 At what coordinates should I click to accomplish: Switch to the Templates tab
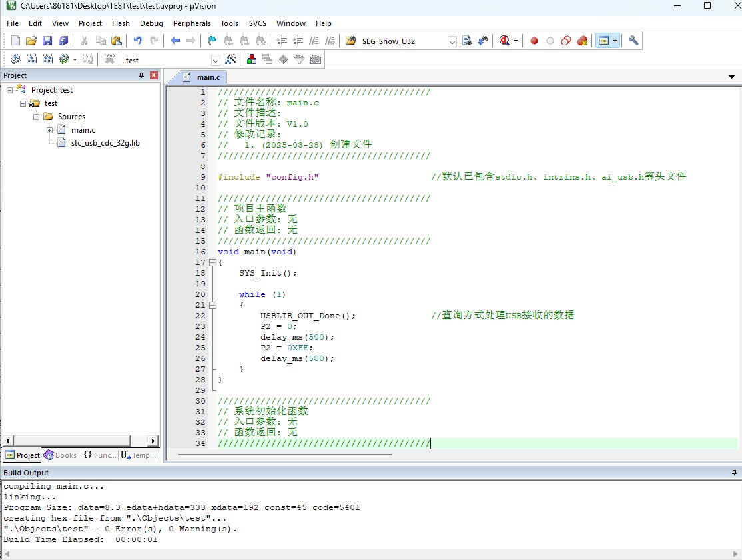[139, 455]
